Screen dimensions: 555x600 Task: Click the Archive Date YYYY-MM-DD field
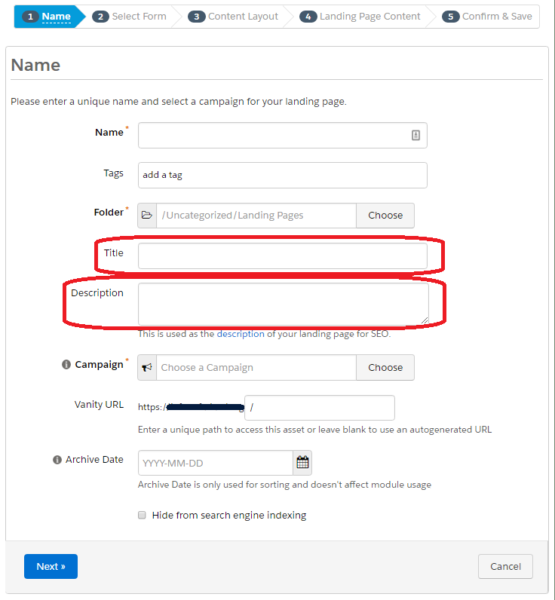215,463
